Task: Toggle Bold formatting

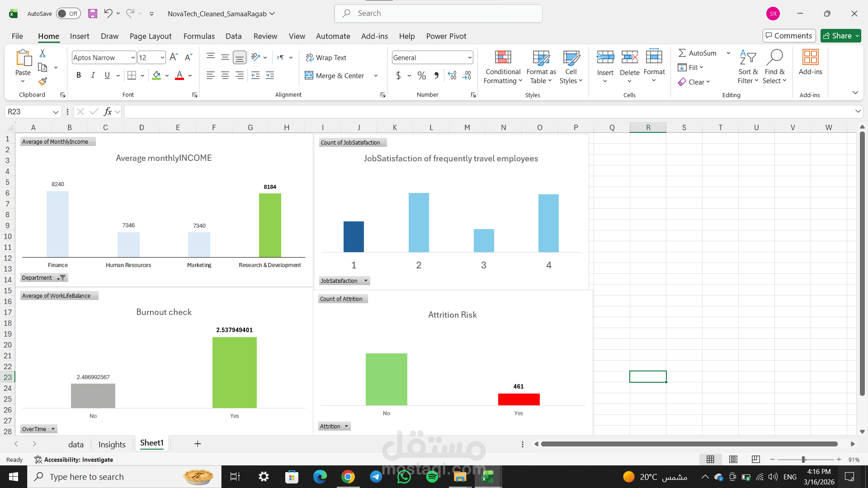Action: click(x=79, y=75)
